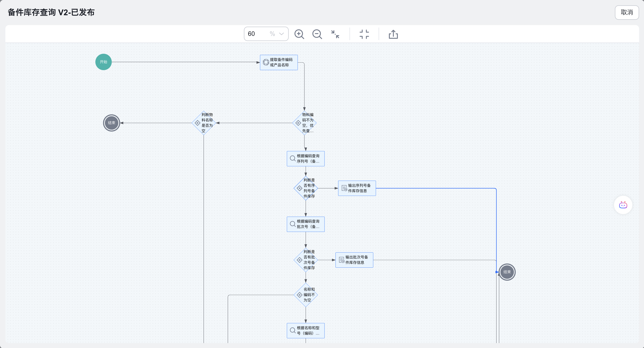Open the AI assistant robot icon
The width and height of the screenshot is (644, 348).
pos(623,205)
